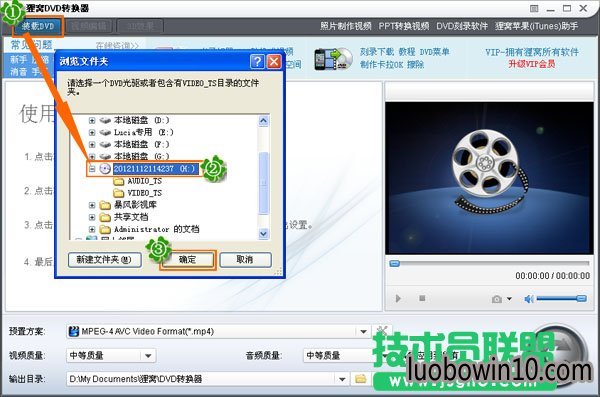Close the 浏览文件夹 dialog

coord(274,61)
